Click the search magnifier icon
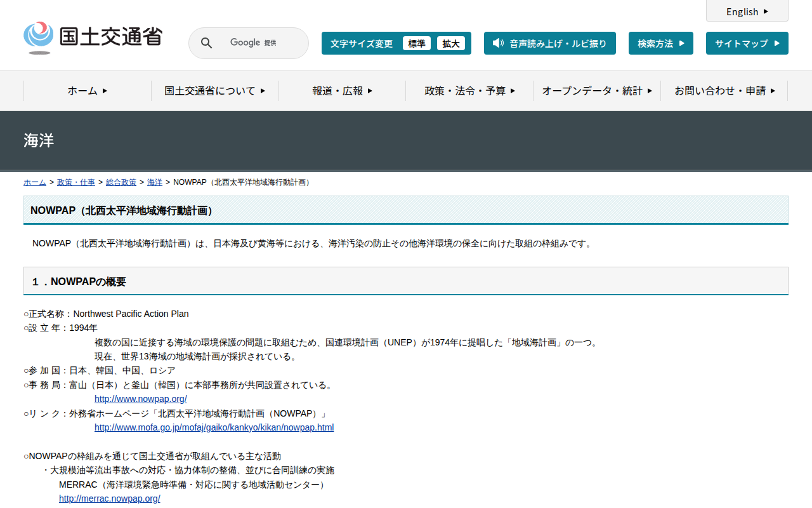This screenshot has height=508, width=812. click(x=207, y=43)
